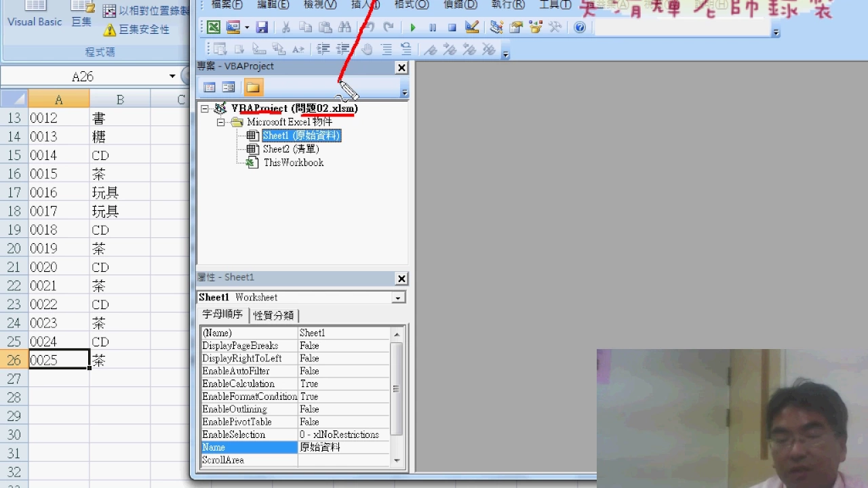Toggle breakpoint with the hand icon

pyautogui.click(x=366, y=49)
